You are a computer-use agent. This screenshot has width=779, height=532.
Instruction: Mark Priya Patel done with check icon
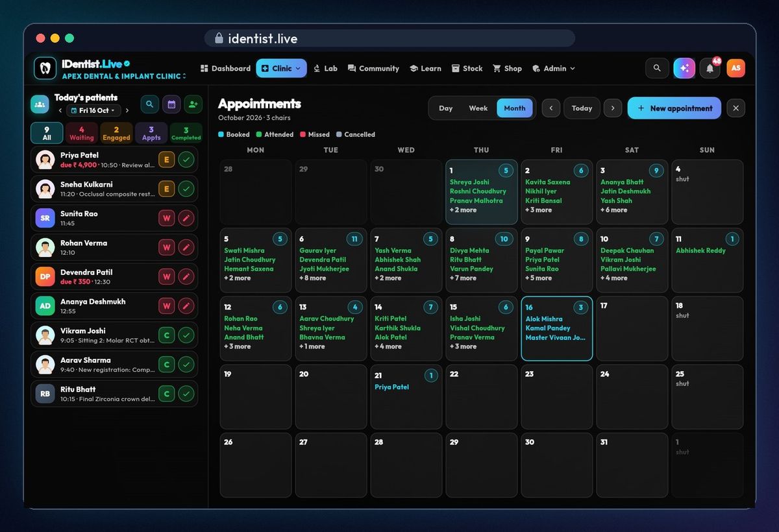click(x=186, y=160)
